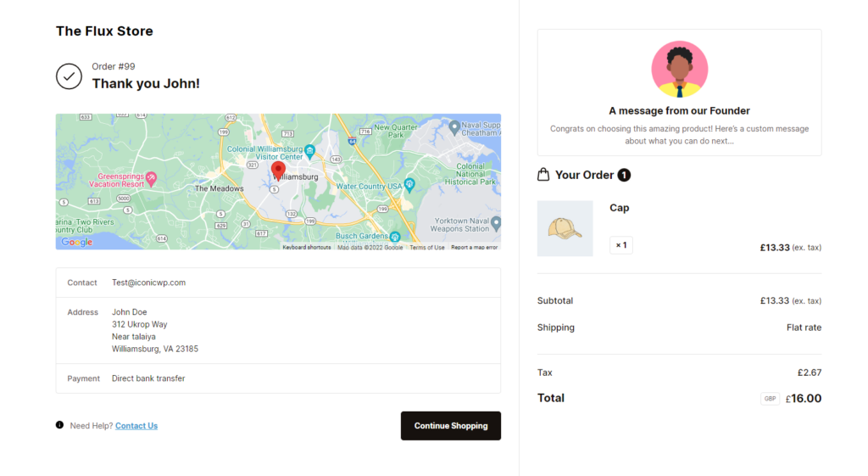The image size is (868, 476).
Task: Click the item count badge in Your Order
Action: (x=624, y=175)
